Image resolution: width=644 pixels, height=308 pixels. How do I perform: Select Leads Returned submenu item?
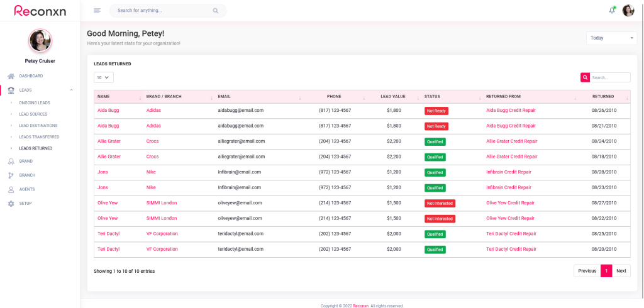(36, 148)
